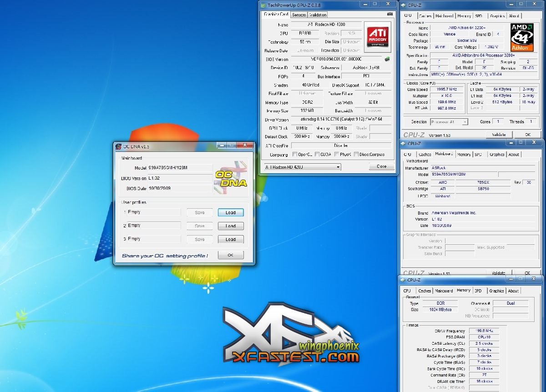Click the GPU-Z title bar icon

tap(263, 5)
